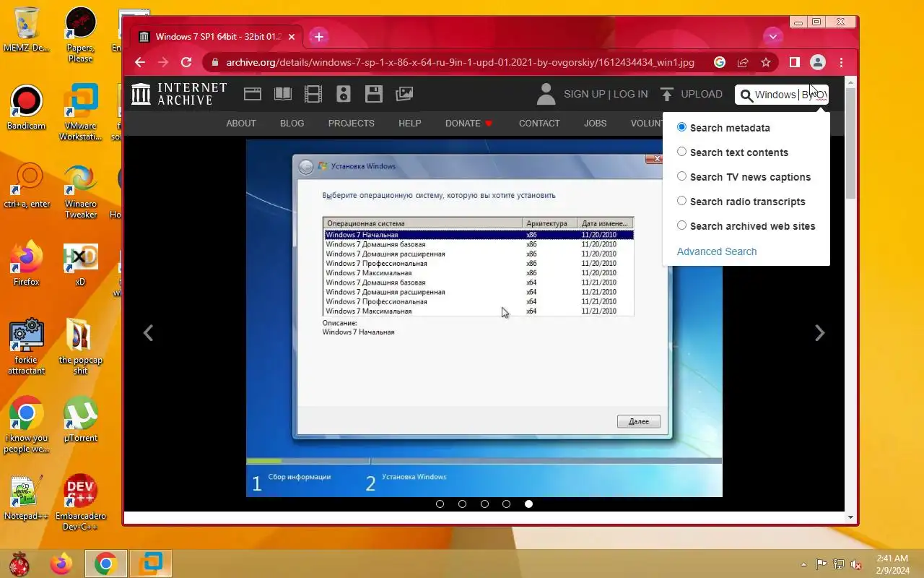Open BLOG menu item

click(292, 123)
